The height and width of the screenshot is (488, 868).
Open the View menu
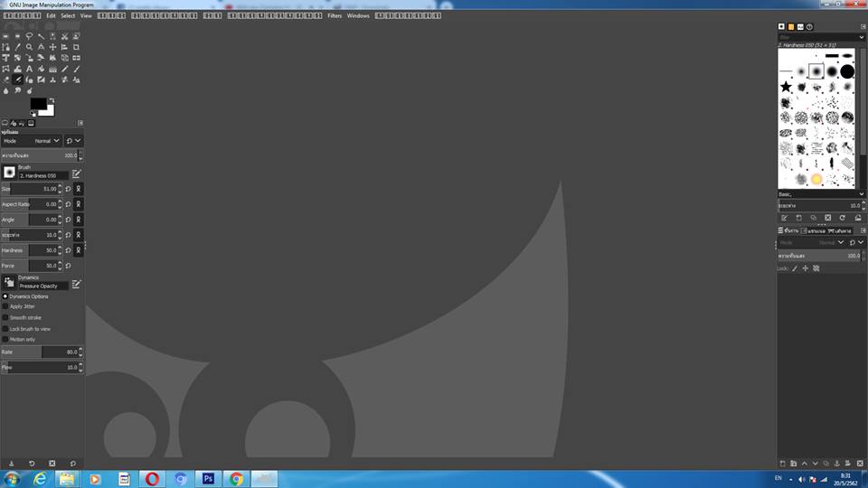point(86,15)
